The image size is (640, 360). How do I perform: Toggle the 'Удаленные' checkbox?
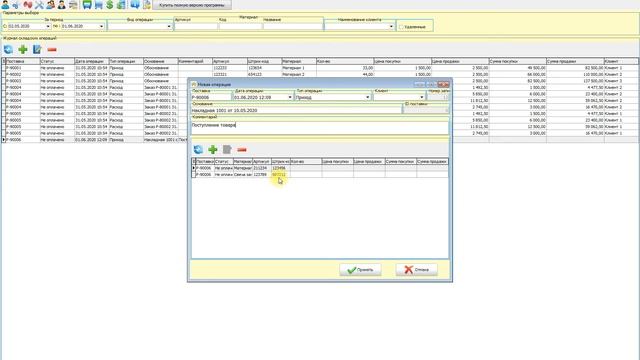tap(401, 27)
